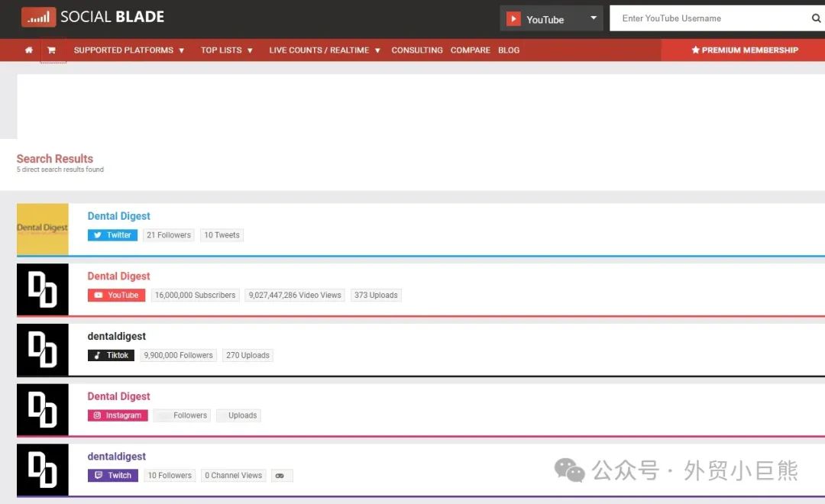Expand Live Counts / Realtime menu
The width and height of the screenshot is (825, 504).
(x=325, y=50)
